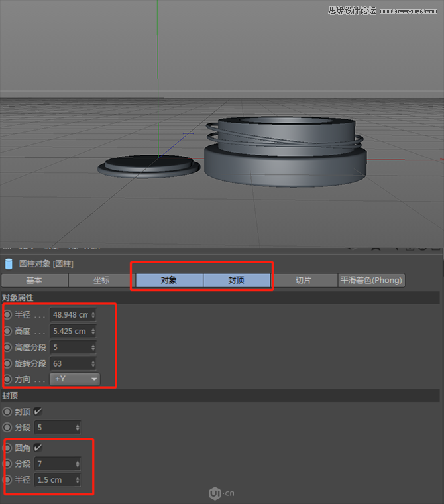This screenshot has height=504, width=444.
Task: Click the keyframe dot beside 高度
Action: pos(7,331)
